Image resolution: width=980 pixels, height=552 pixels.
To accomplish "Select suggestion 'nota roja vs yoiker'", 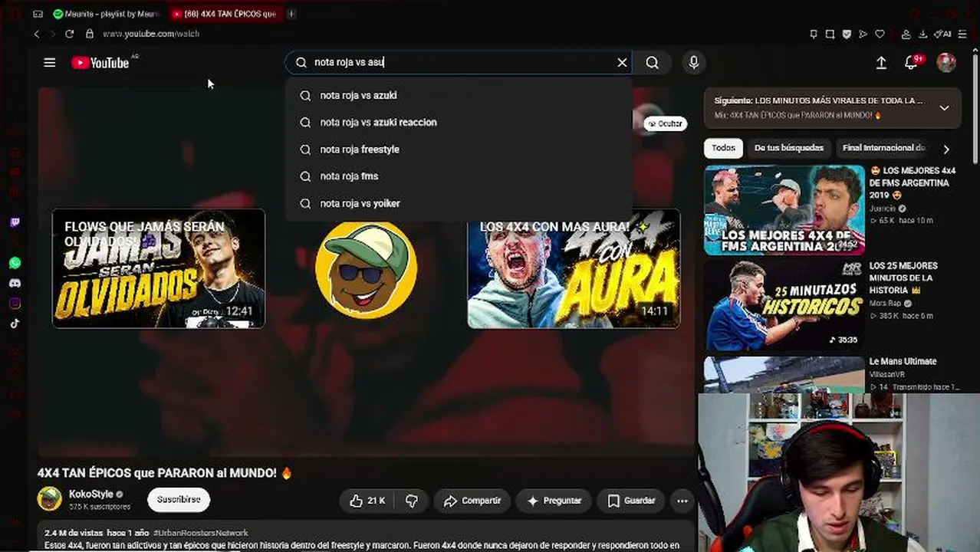I will (459, 203).
